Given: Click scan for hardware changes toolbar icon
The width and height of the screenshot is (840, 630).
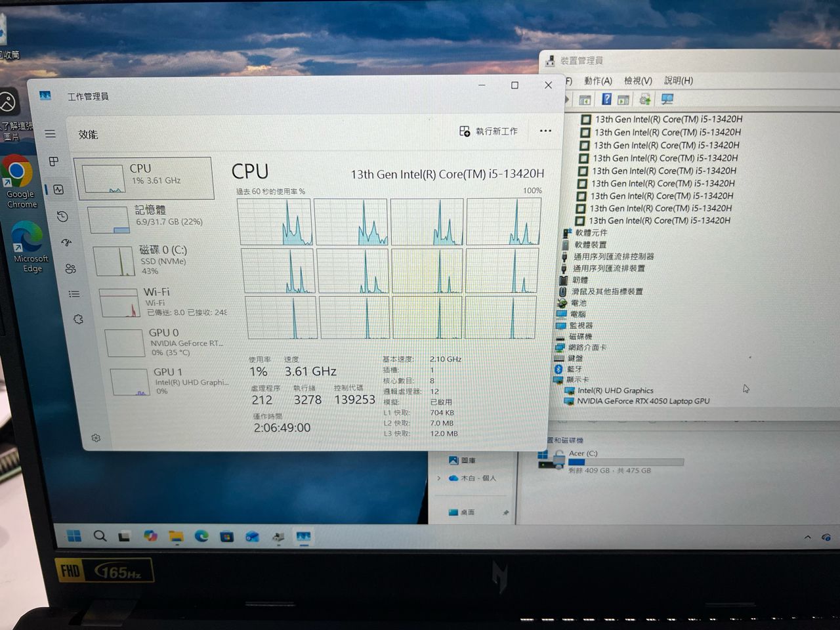Looking at the screenshot, I should click(x=667, y=99).
